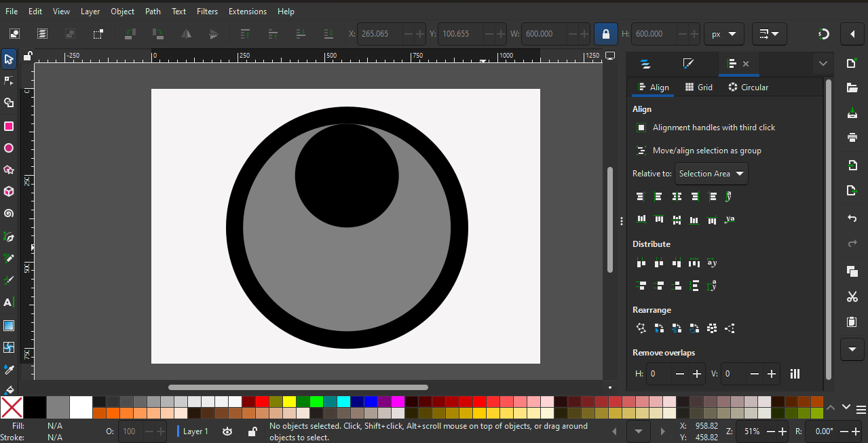Image resolution: width=868 pixels, height=443 pixels.
Task: Toggle Layer 1 visibility eye icon
Action: (227, 431)
